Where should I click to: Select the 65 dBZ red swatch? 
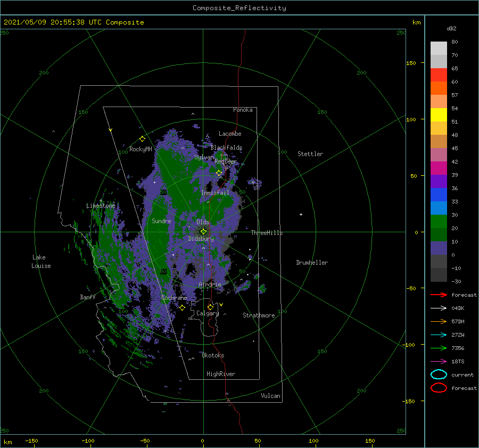[439, 75]
